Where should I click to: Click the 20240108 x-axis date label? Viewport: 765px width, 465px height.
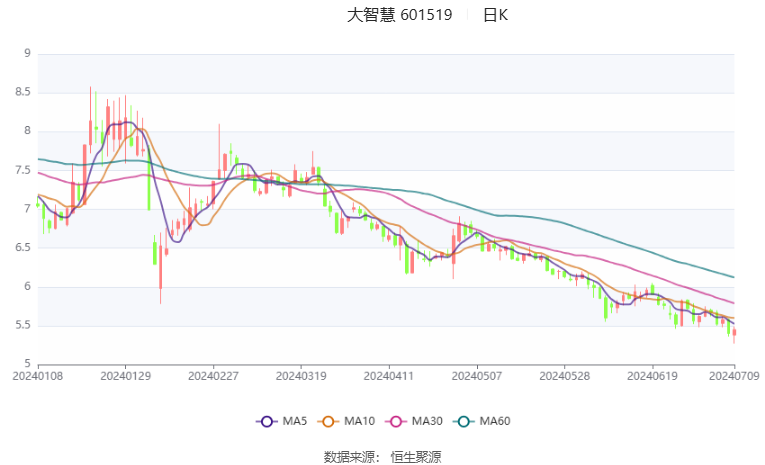click(38, 376)
